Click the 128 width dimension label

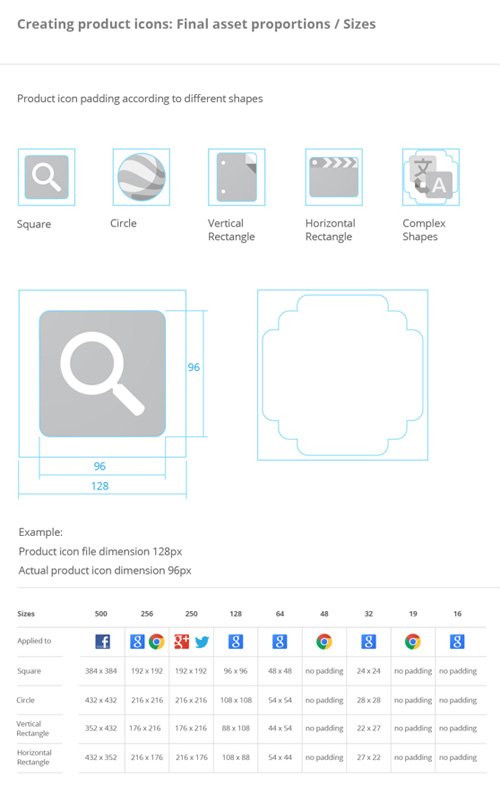pyautogui.click(x=100, y=486)
